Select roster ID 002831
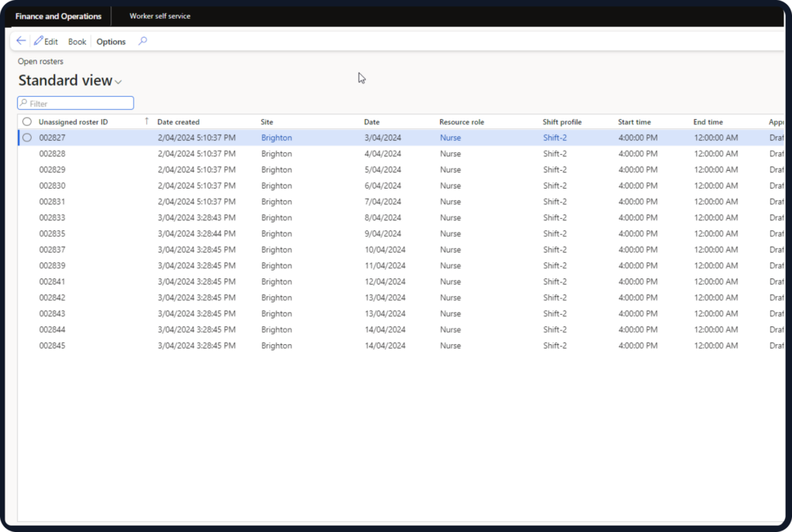 (52, 201)
